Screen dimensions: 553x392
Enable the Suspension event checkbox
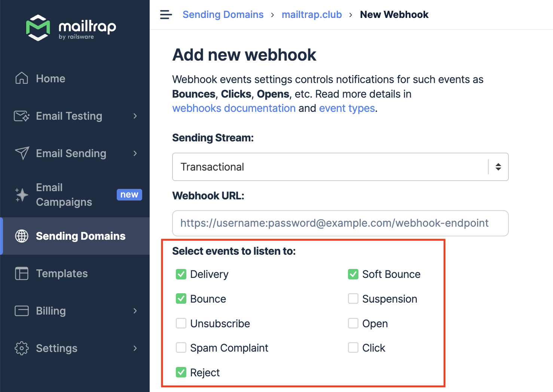tap(353, 298)
